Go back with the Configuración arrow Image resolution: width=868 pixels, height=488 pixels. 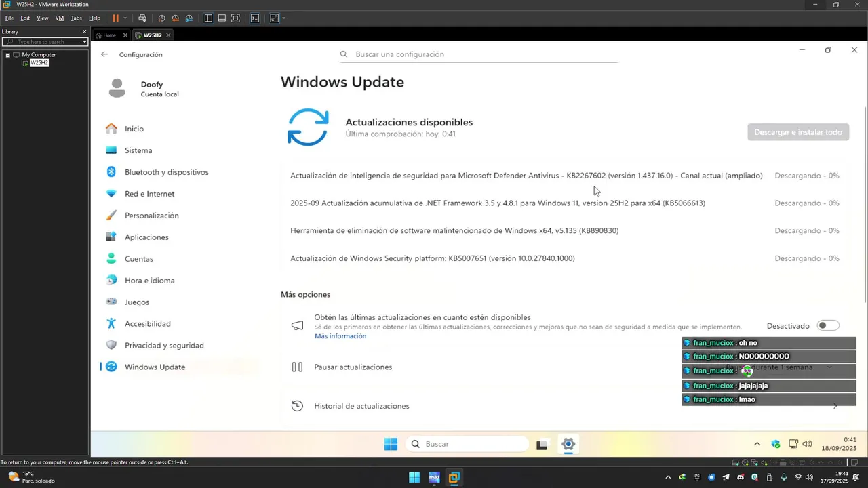[104, 54]
